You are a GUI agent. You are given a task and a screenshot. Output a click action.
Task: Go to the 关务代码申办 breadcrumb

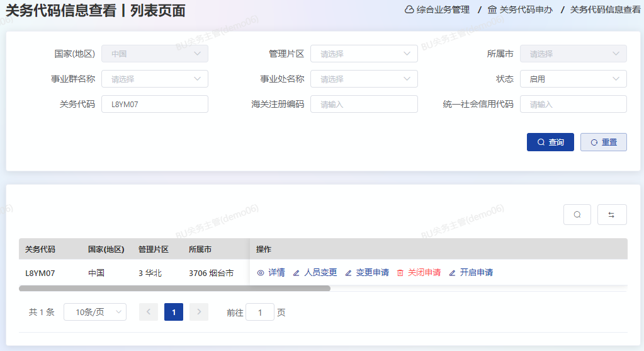tap(526, 9)
